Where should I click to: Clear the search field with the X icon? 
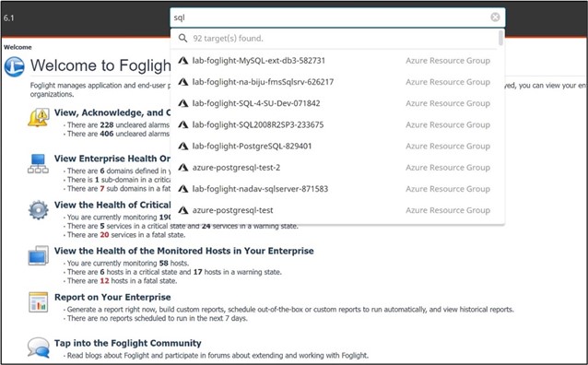pyautogui.click(x=495, y=18)
